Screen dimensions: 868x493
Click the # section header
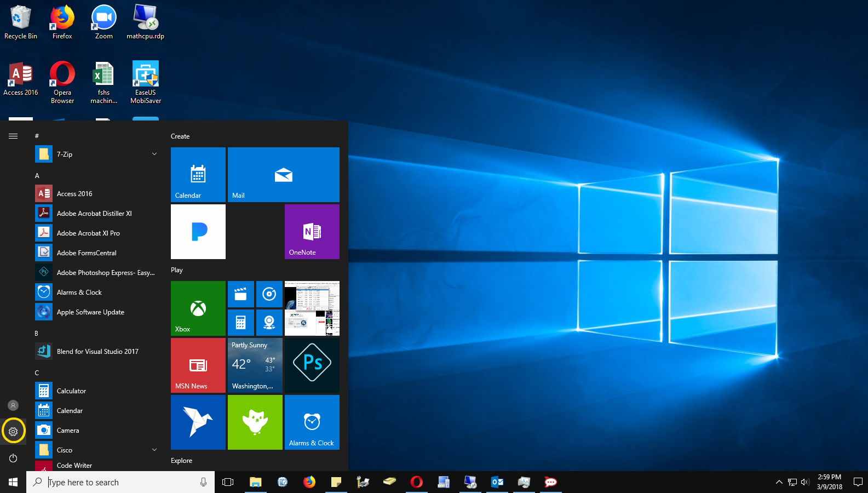(37, 136)
